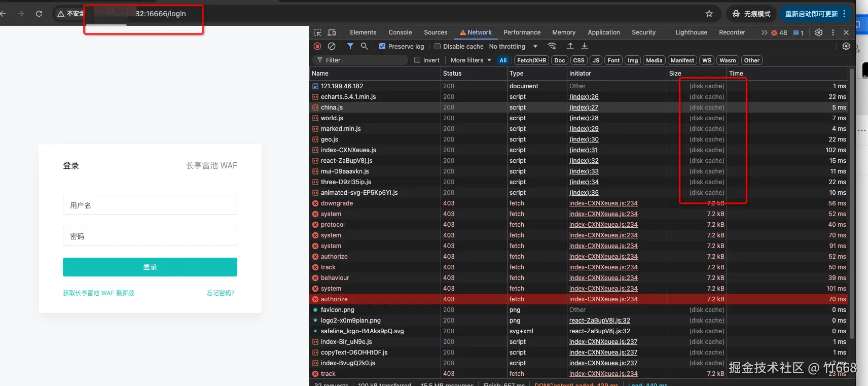The width and height of the screenshot is (868, 386).
Task: Toggle the device toolbar icon
Action: coord(332,32)
